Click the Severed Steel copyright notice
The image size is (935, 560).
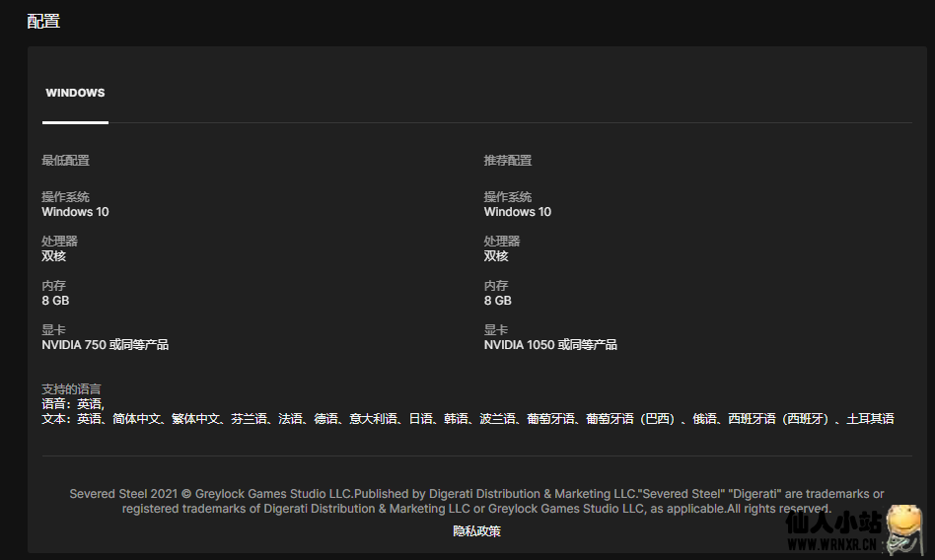pyautogui.click(x=476, y=501)
